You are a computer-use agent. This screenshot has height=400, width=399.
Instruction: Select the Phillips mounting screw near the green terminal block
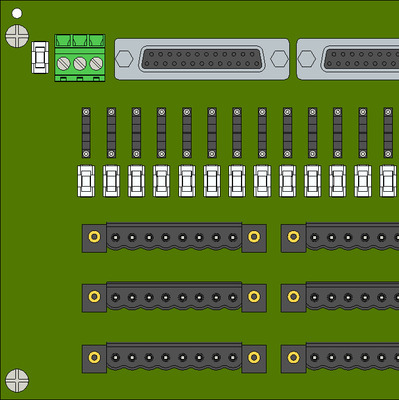click(17, 36)
